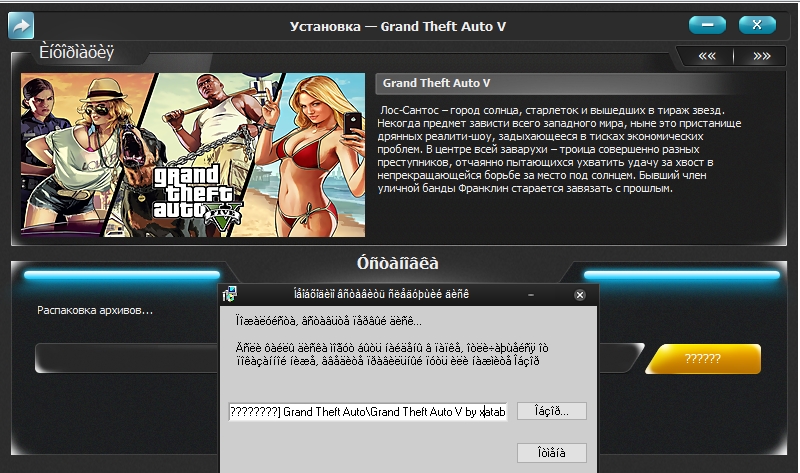Click the 'Установка — Grand Theft Auto V' title

(399, 24)
